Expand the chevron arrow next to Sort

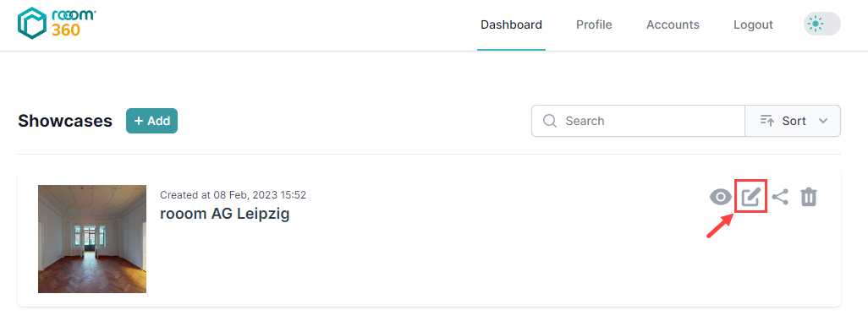pos(822,121)
